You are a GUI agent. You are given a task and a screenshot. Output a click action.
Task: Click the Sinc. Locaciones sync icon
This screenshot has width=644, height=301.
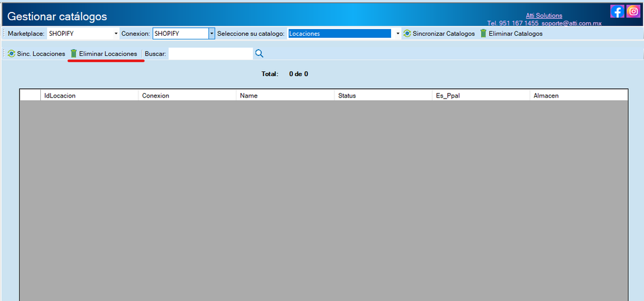(11, 53)
